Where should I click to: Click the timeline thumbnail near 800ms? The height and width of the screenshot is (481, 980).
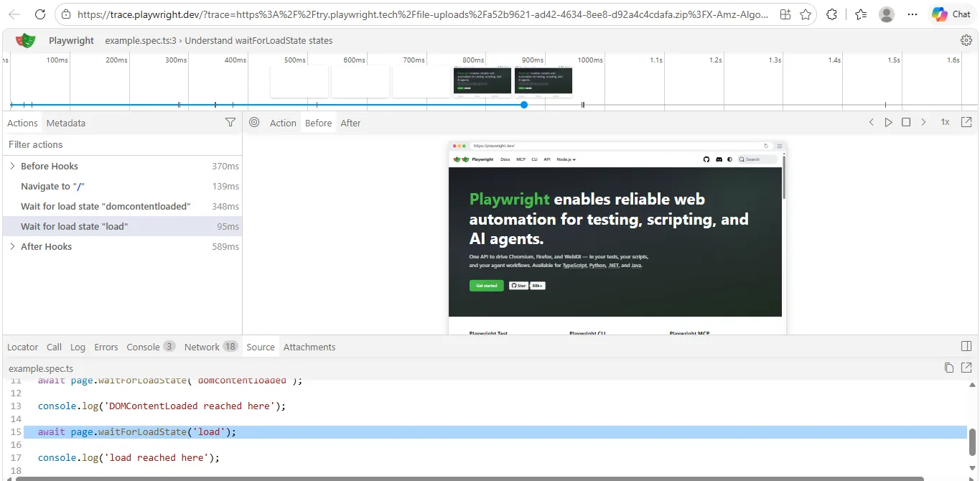(482, 81)
